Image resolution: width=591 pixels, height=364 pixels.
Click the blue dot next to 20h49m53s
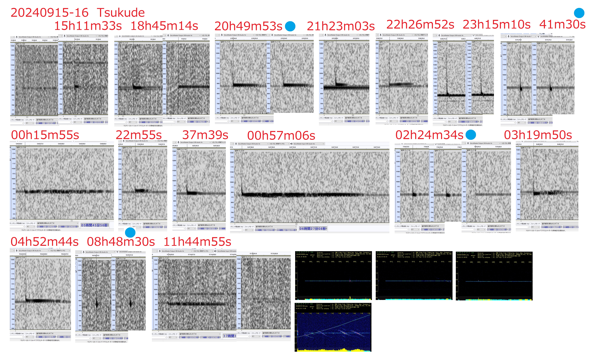[x=290, y=26]
